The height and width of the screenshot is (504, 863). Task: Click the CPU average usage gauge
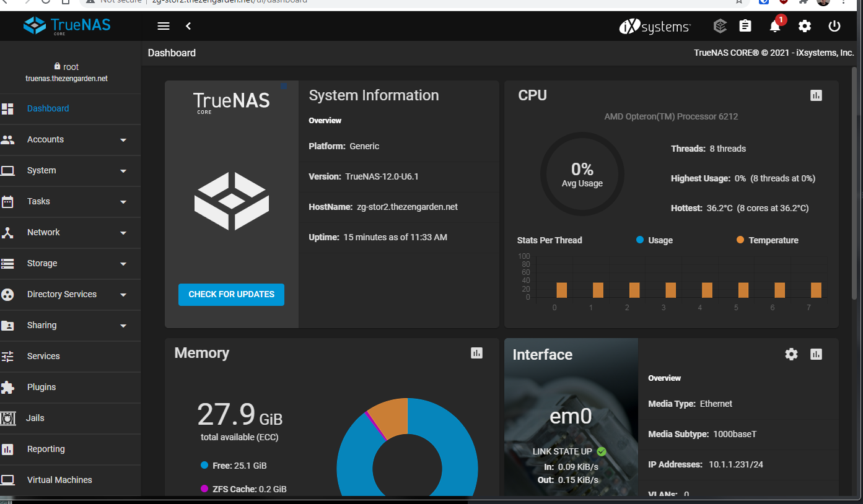click(x=582, y=174)
